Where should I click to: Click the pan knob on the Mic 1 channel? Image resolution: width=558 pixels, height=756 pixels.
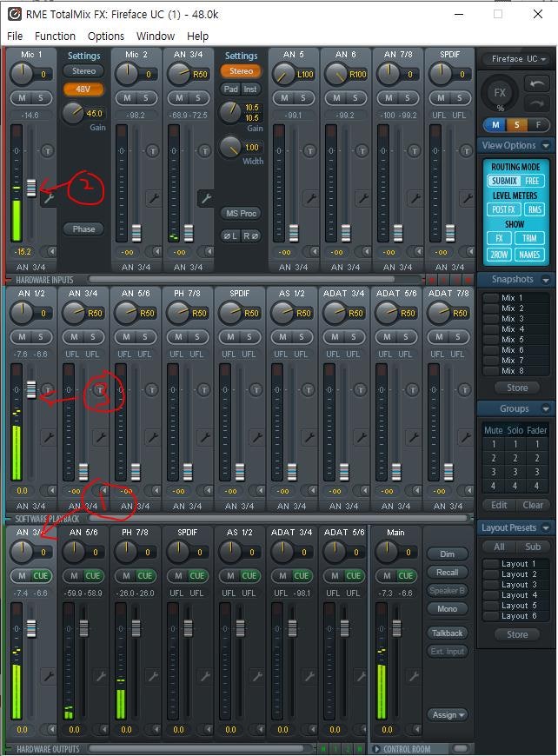(21, 74)
